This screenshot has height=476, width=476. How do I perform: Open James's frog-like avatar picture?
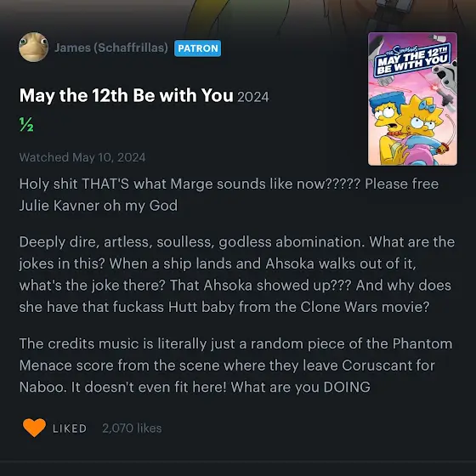point(33,48)
